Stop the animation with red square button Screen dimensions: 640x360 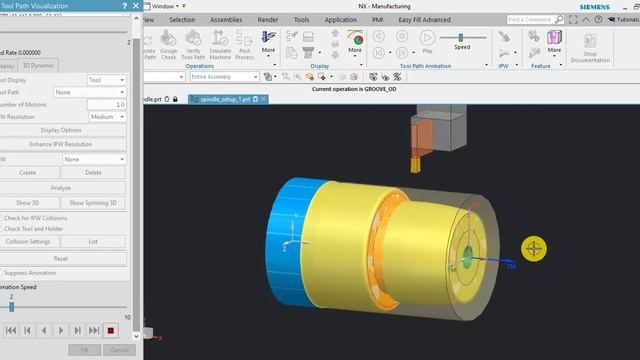[111, 331]
